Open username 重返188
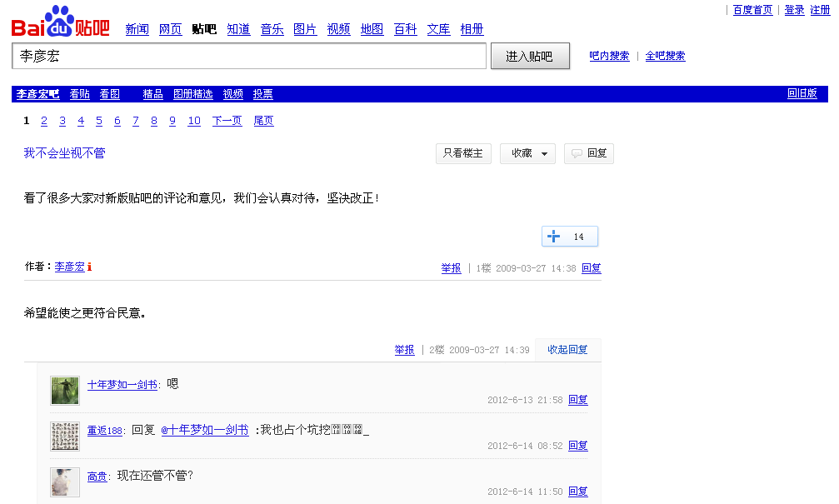 [105, 430]
